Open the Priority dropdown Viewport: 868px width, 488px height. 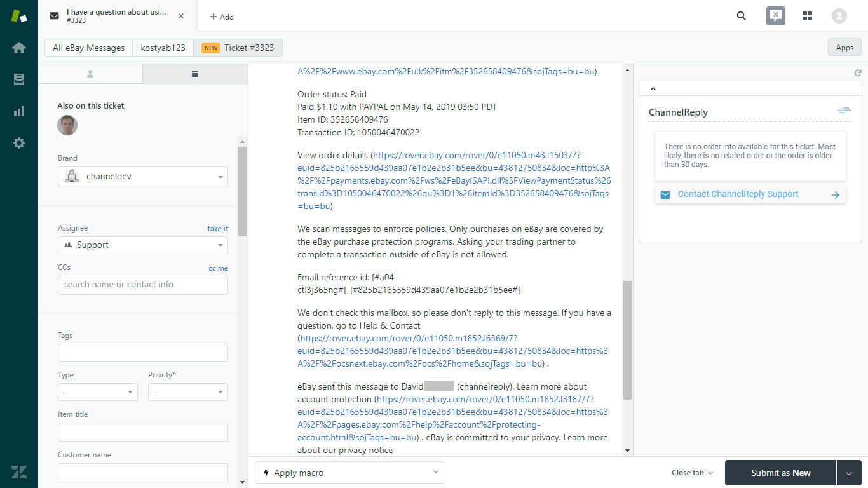188,392
